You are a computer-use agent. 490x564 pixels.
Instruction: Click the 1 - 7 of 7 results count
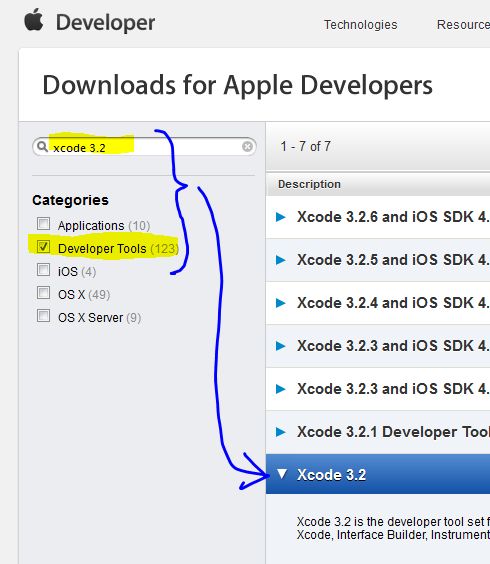305,146
